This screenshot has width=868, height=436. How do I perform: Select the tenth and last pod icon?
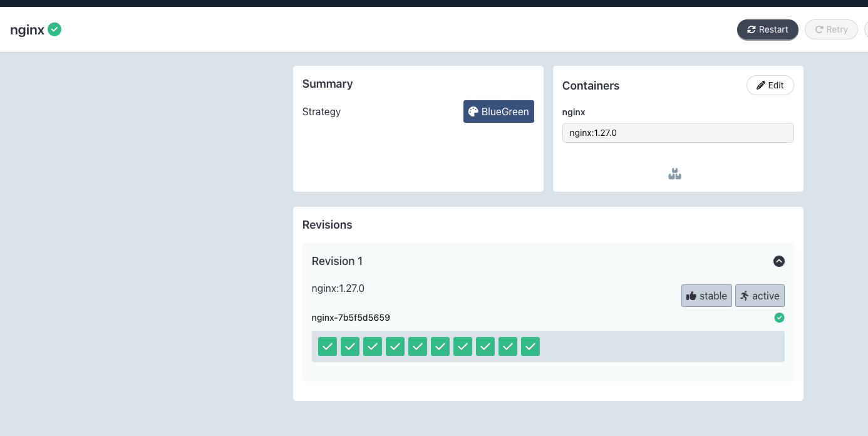[x=530, y=346]
